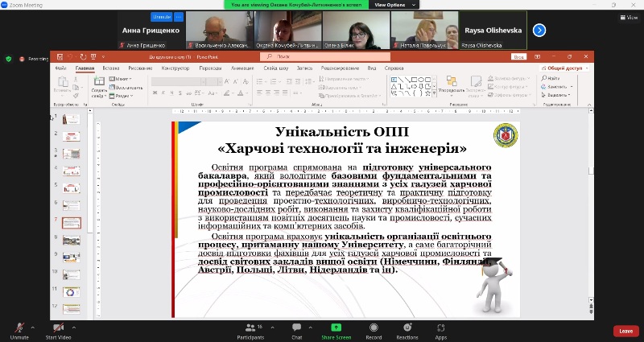
Task: Click the PowerPoint Поиск search field
Action: coord(325,56)
